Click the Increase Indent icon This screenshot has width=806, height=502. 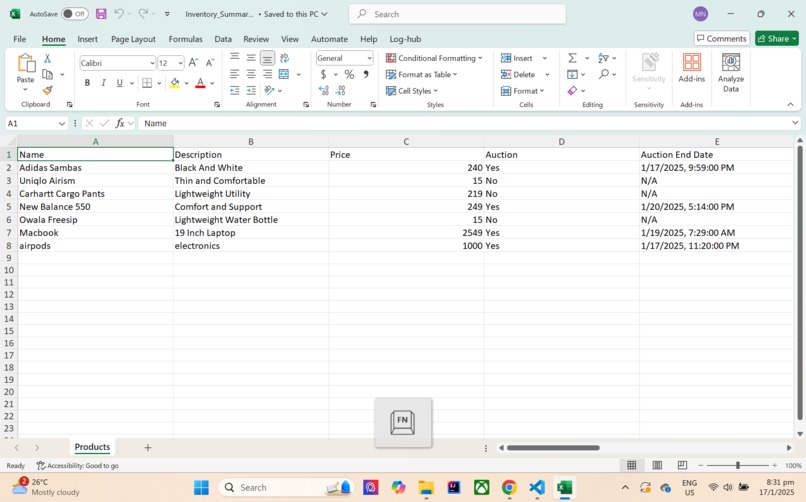tap(251, 90)
